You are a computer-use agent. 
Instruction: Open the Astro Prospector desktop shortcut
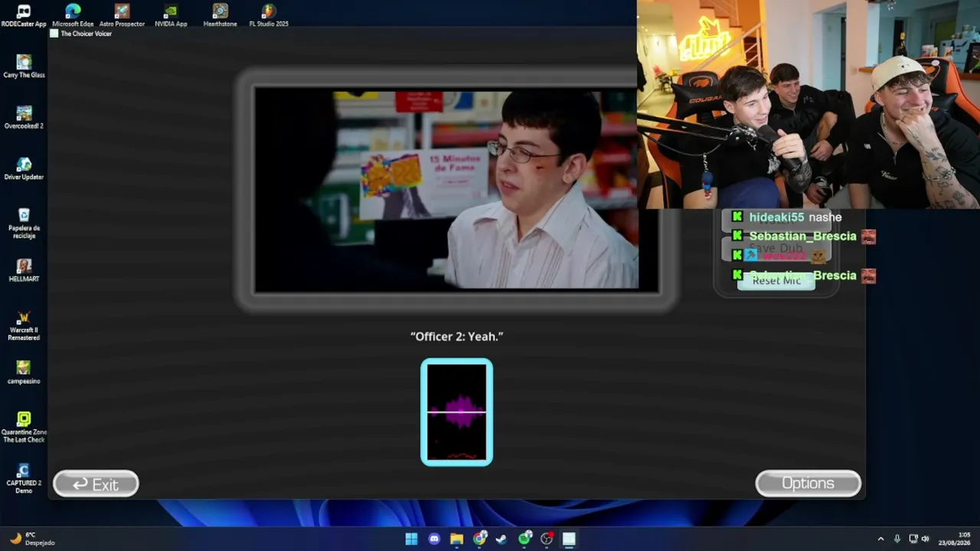(x=122, y=15)
